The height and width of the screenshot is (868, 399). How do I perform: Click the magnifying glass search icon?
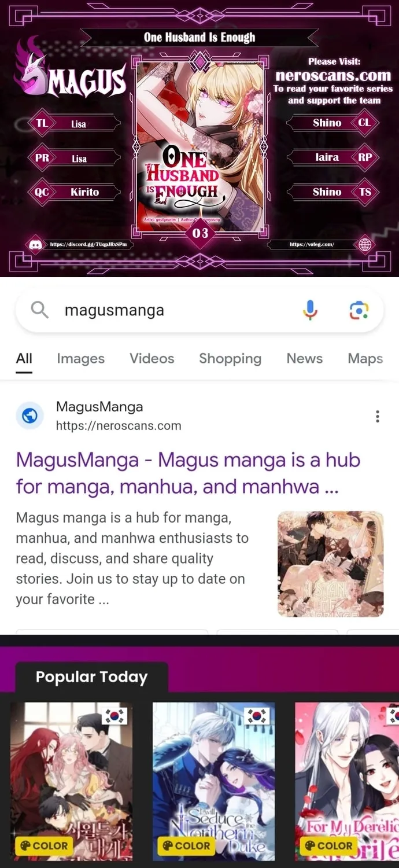39,310
